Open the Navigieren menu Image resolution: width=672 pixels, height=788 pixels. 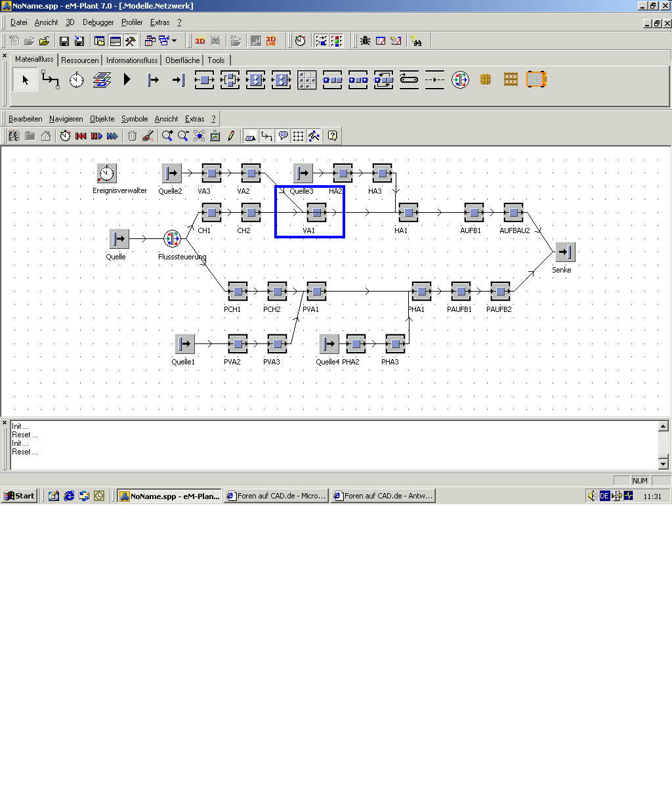point(66,119)
